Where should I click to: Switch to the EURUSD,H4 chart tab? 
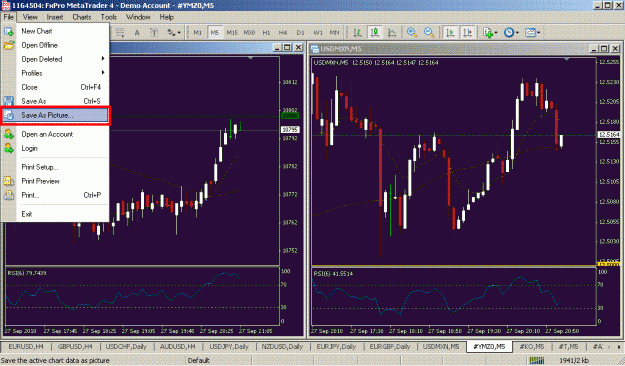26,346
